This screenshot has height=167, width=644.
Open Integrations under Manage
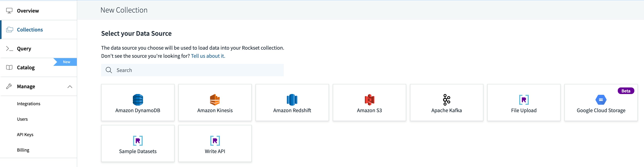[x=29, y=103]
